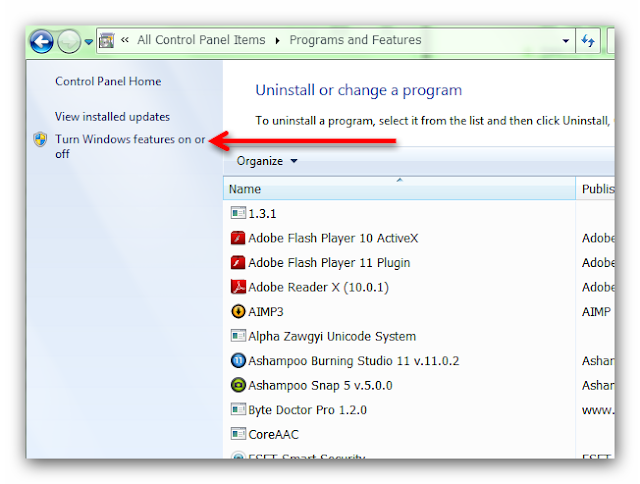
Task: Click the CoreAAC program icon
Action: 238,433
